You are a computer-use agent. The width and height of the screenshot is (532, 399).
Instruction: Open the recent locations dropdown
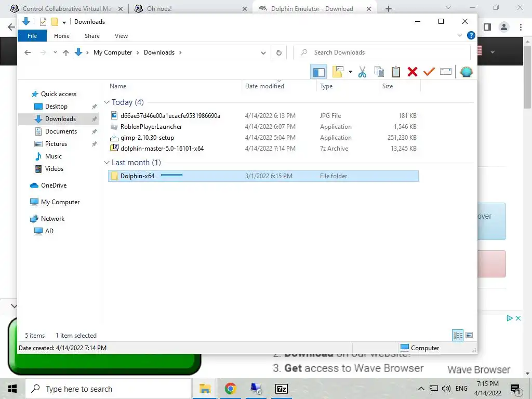point(55,52)
